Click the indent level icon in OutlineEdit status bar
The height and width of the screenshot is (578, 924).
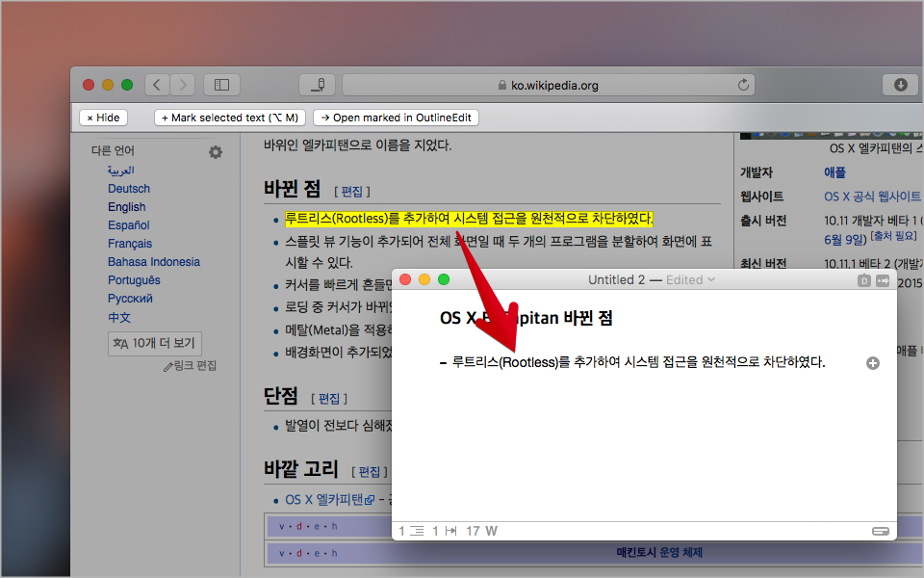pyautogui.click(x=450, y=531)
